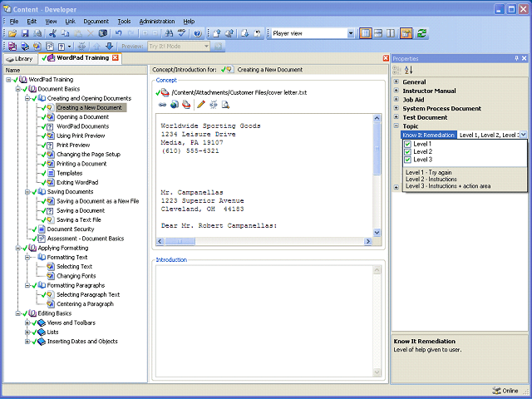Toggle the Level 2 checkbox
Image resolution: width=532 pixels, height=399 pixels.
tap(407, 152)
